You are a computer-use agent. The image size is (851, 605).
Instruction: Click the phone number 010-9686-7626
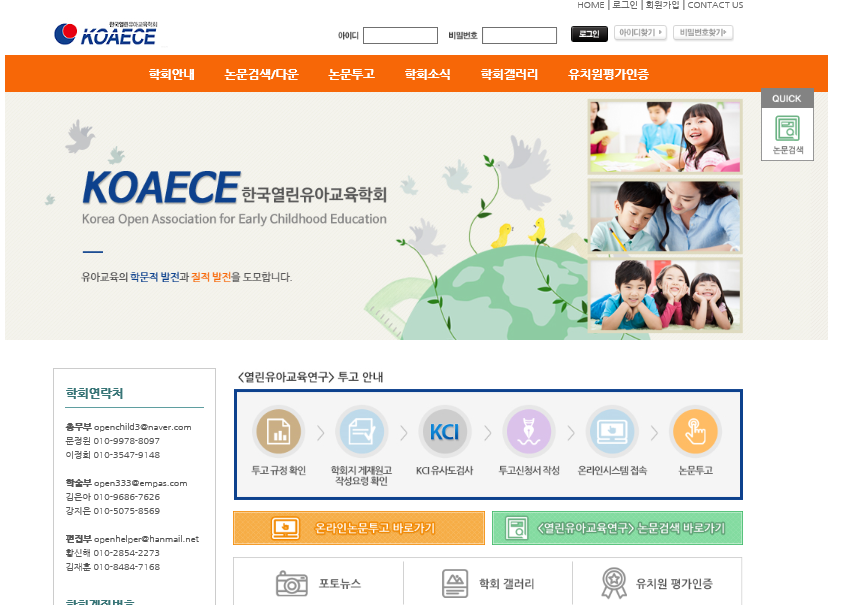(126, 497)
